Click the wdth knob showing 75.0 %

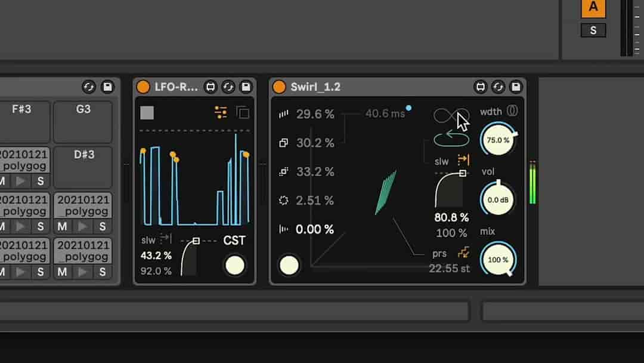tap(498, 140)
